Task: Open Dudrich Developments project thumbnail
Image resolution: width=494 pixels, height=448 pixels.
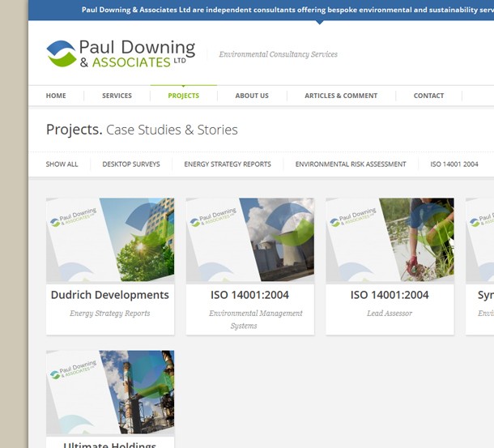Action: click(110, 240)
